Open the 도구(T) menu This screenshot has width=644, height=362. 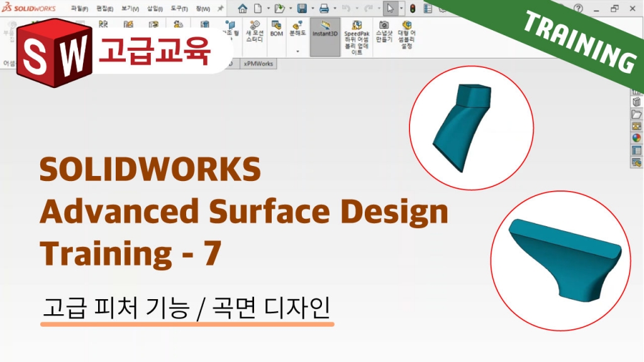click(179, 9)
